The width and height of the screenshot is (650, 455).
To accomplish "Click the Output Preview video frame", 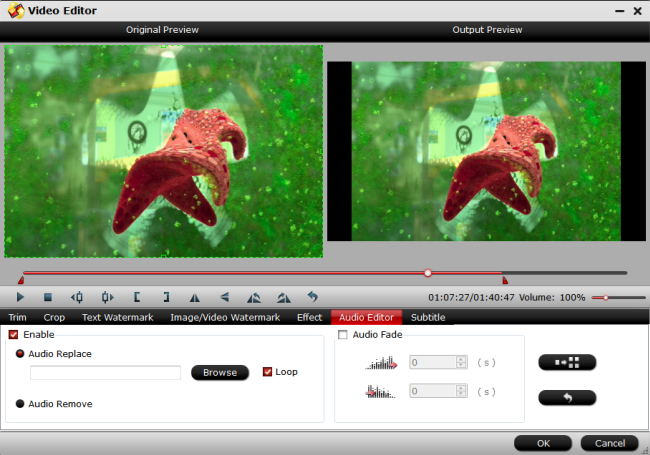I will tap(486, 151).
